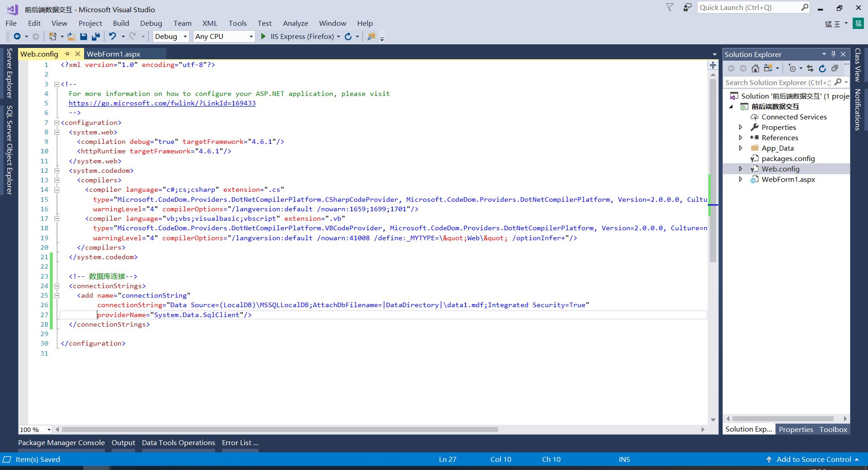This screenshot has width=868, height=470.
Task: Click the Find in Files toolbar icon
Action: (x=371, y=37)
